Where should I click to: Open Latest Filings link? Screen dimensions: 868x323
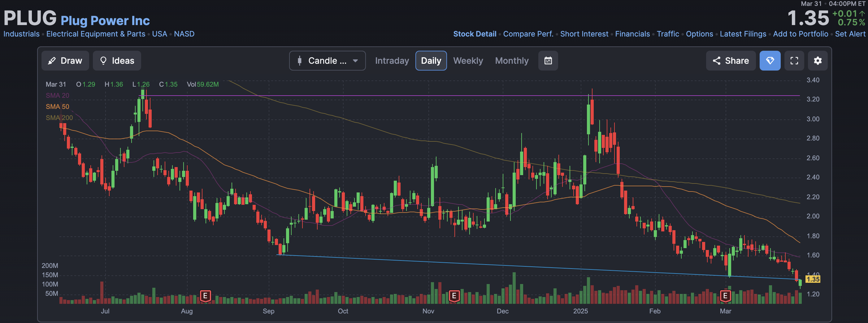pos(743,34)
